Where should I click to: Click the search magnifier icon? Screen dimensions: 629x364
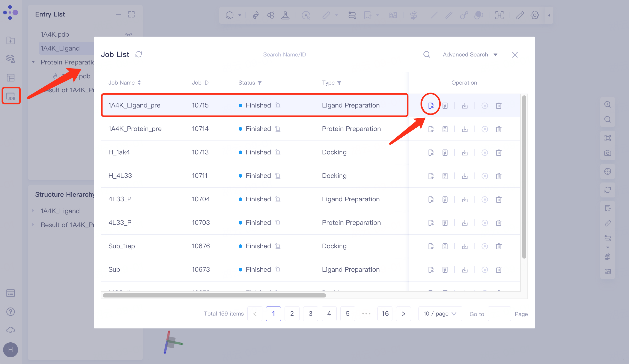click(426, 54)
